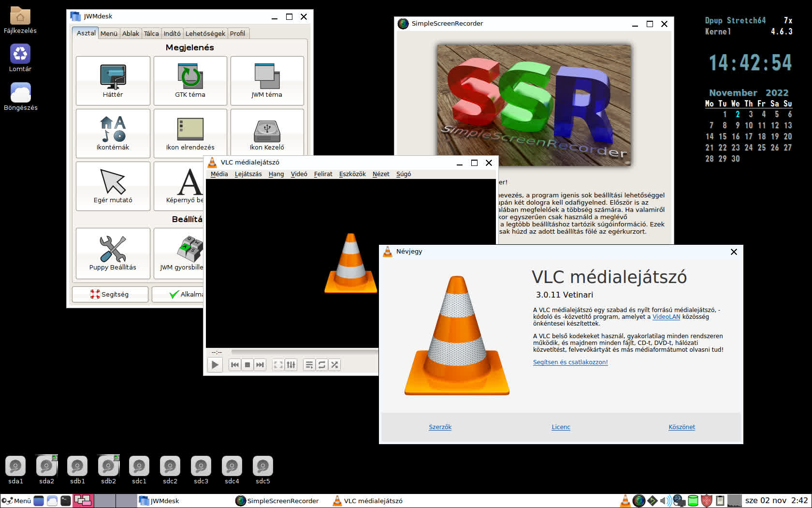Viewport: 812px width, 508px height.
Task: Click sdc5 drive icon
Action: 263,470
